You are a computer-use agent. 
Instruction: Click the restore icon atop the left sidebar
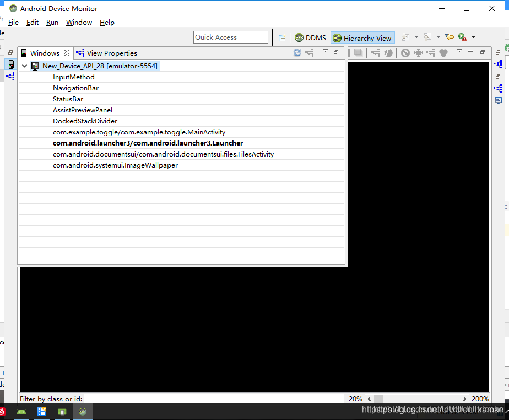point(10,52)
